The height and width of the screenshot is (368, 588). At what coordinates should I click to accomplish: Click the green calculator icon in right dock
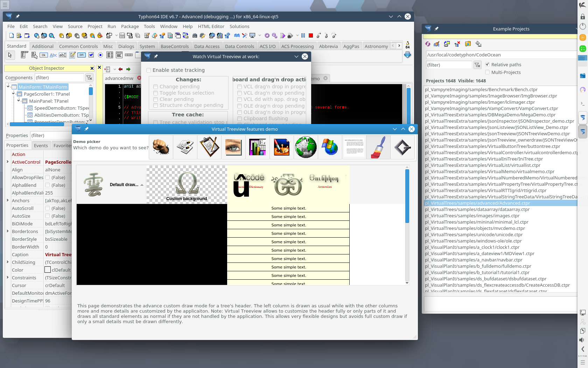click(583, 48)
